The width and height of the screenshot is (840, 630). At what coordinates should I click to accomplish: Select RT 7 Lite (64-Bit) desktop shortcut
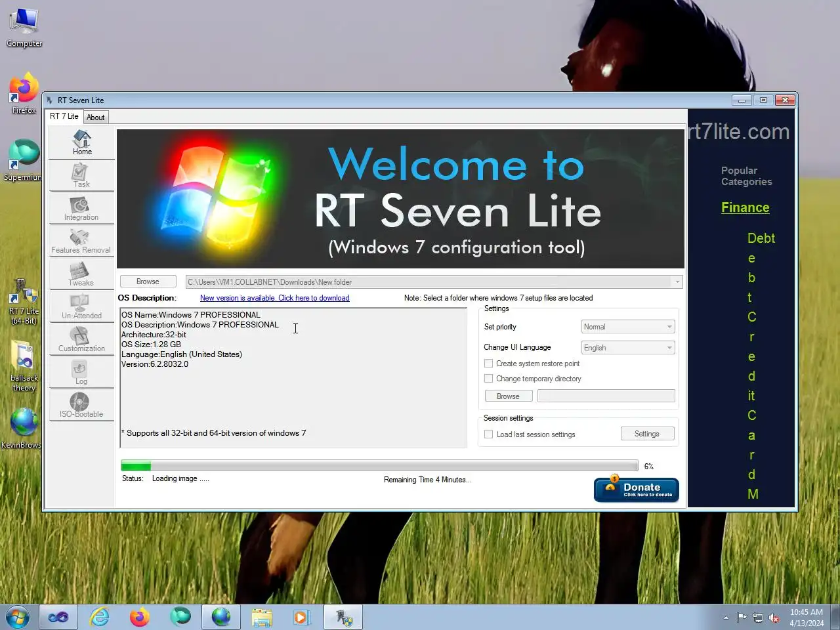(x=24, y=302)
